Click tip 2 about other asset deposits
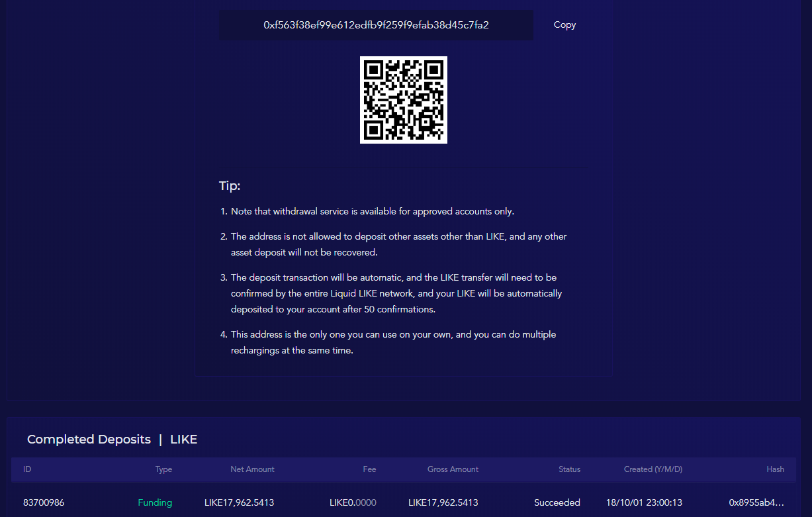 pyautogui.click(x=394, y=244)
